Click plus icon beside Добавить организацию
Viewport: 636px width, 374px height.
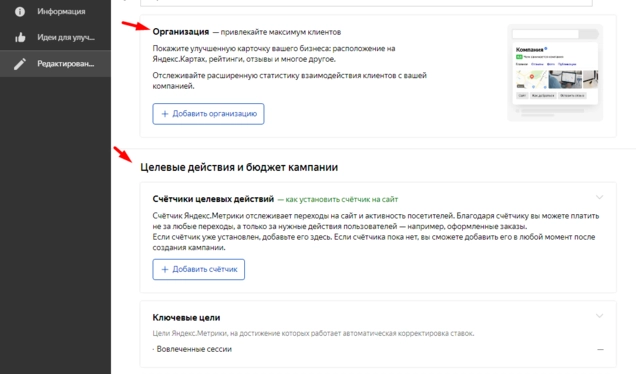point(165,114)
